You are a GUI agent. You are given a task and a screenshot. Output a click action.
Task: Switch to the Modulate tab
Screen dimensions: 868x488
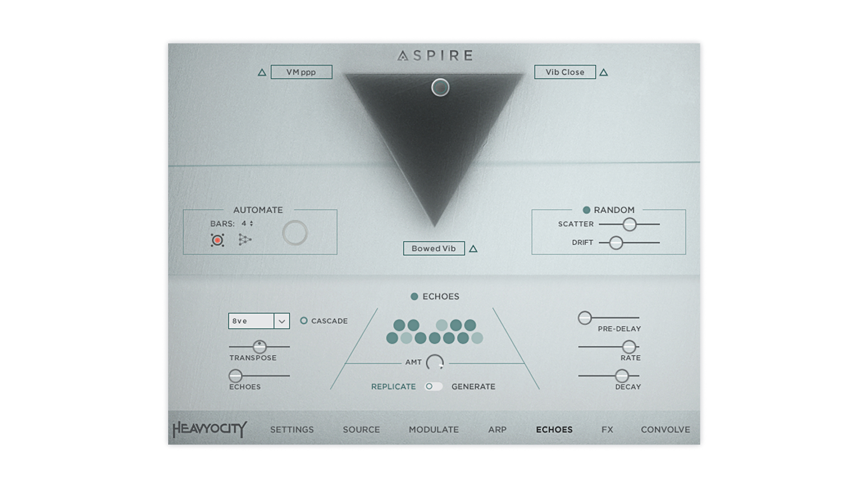point(434,430)
